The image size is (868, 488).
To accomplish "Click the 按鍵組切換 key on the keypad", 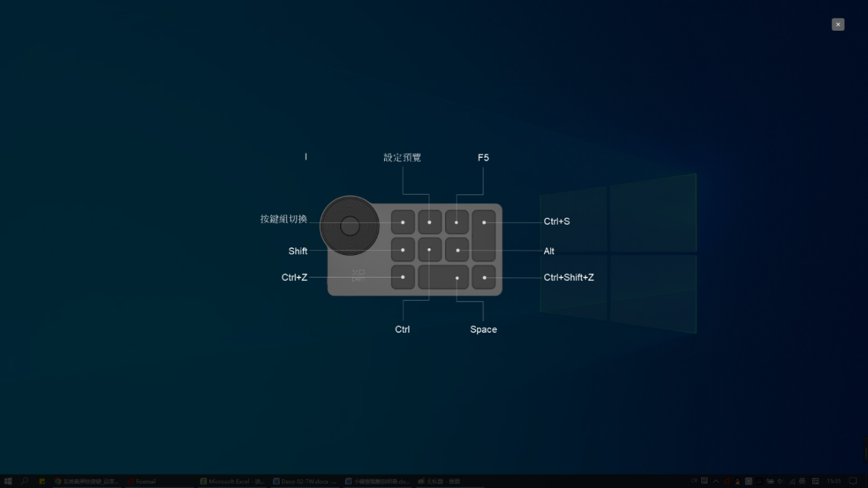I will [403, 222].
